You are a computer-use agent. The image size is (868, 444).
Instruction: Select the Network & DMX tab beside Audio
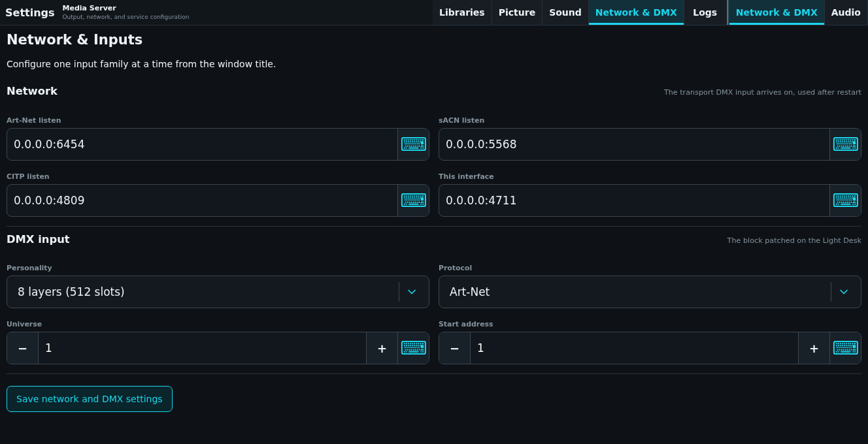776,12
